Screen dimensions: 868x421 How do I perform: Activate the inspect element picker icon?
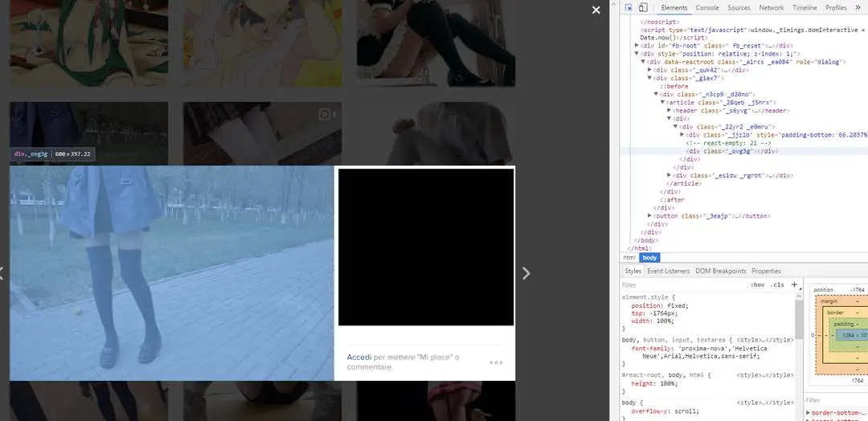point(628,7)
